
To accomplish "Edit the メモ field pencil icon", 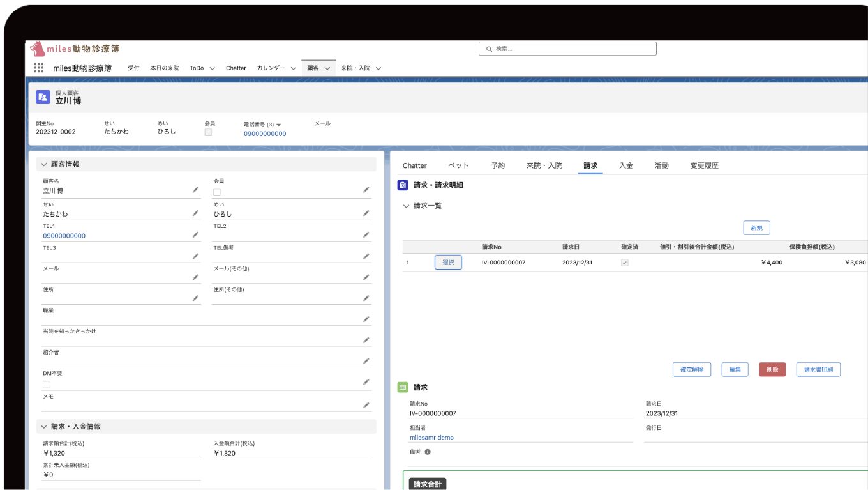I will [366, 405].
